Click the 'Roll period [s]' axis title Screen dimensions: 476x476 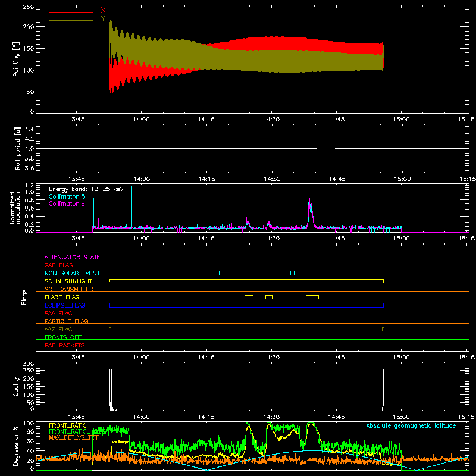point(17,148)
